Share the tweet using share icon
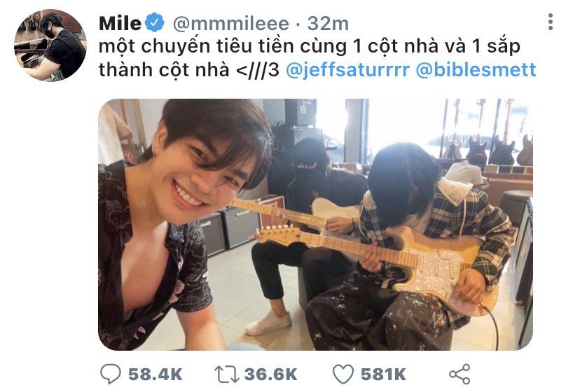 click(460, 374)
